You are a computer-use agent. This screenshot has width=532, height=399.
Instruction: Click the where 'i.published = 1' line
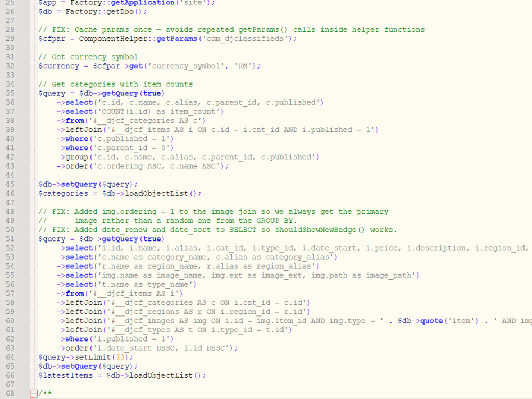(x=115, y=339)
